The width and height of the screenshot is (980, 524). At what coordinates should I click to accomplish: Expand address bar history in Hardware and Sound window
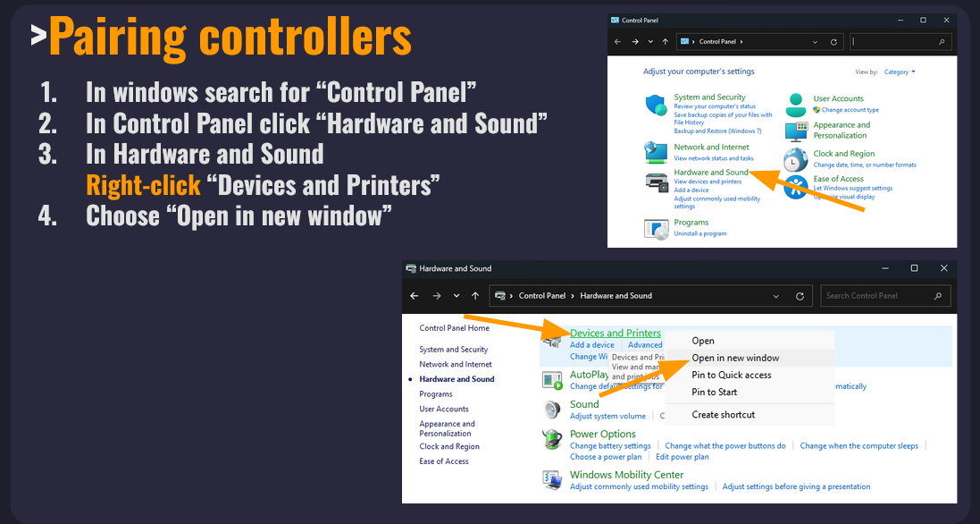[775, 296]
